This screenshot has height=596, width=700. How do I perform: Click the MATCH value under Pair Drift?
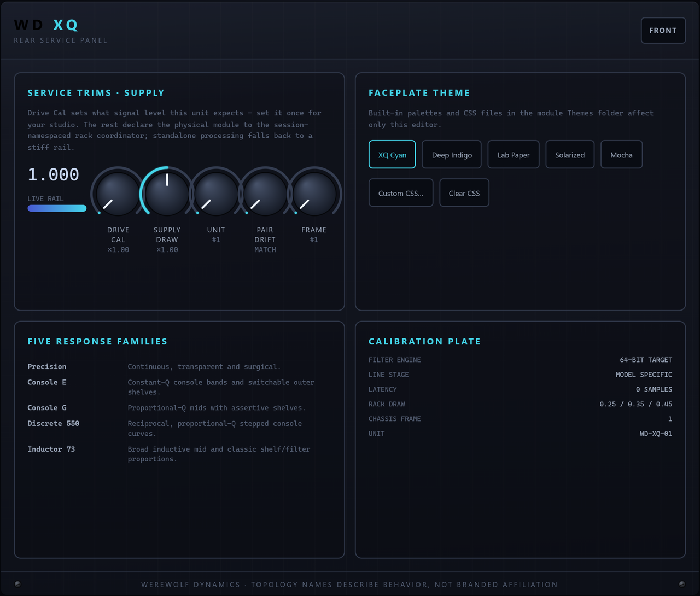pyautogui.click(x=265, y=250)
